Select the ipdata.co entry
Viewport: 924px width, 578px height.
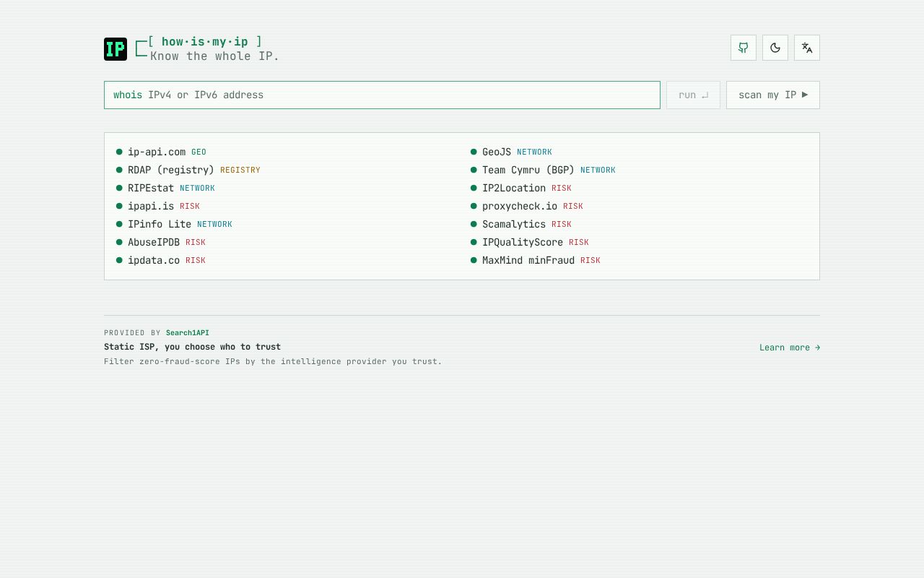(161, 260)
